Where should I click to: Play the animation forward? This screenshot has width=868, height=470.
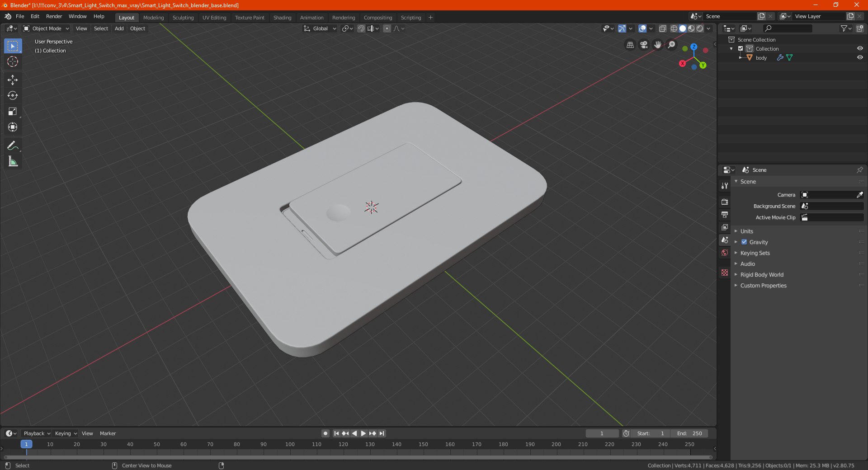pos(363,433)
